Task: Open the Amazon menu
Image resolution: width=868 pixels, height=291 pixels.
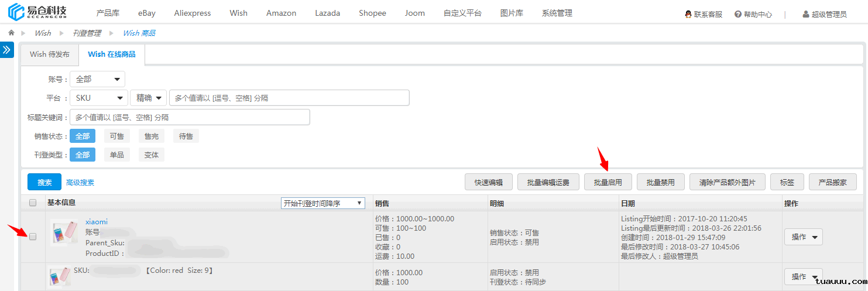Action: click(x=281, y=13)
